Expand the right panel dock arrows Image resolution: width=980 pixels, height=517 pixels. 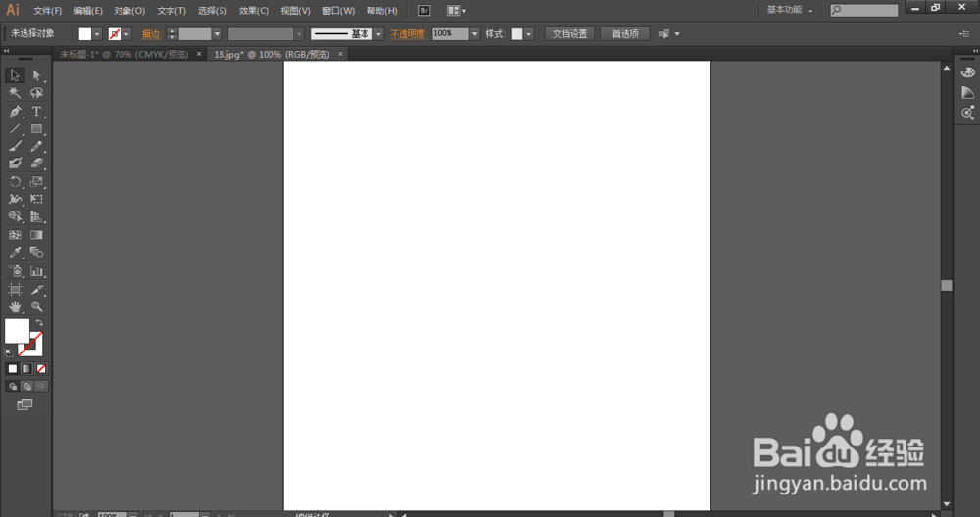[x=974, y=51]
